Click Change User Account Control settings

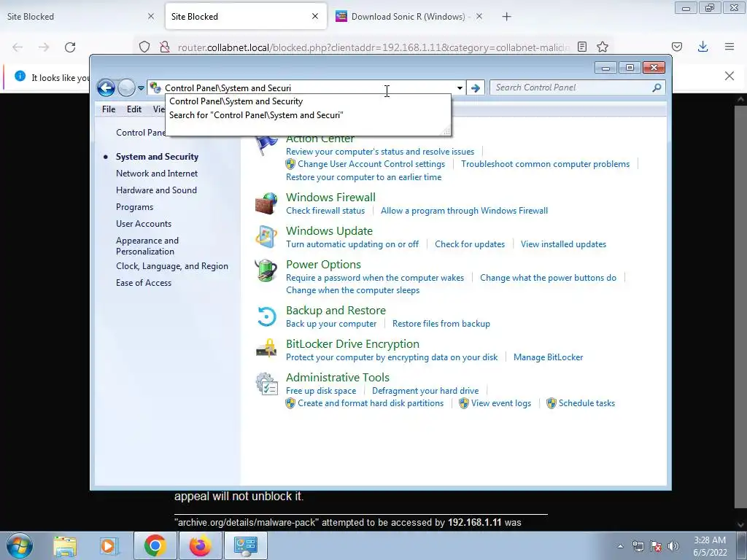[x=371, y=164]
